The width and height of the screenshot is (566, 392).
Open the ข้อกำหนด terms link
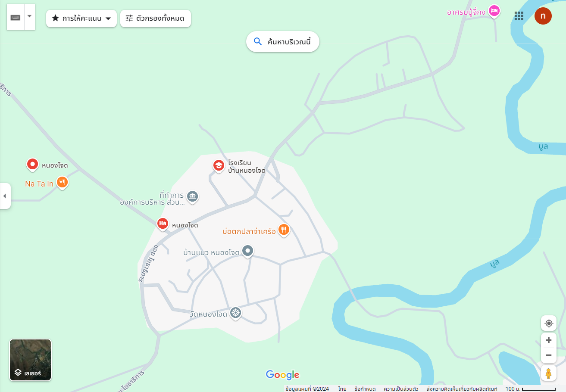point(365,389)
